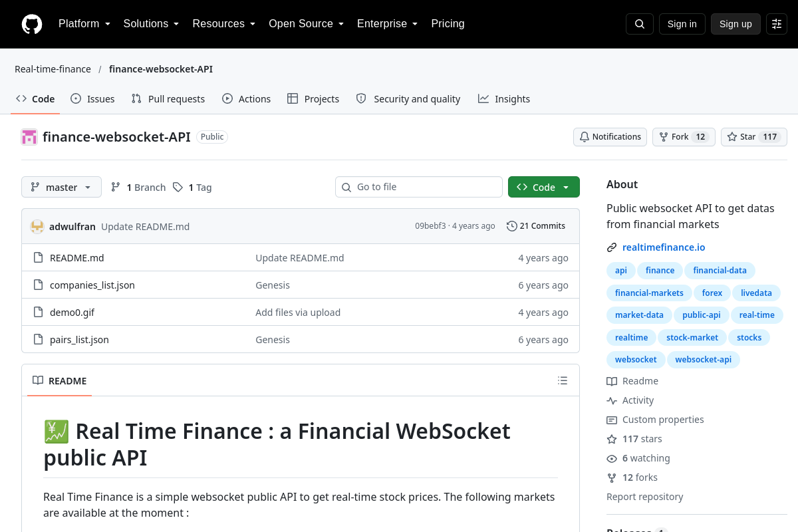798x532 pixels.
Task: Switch to the Code tab
Action: click(x=35, y=99)
